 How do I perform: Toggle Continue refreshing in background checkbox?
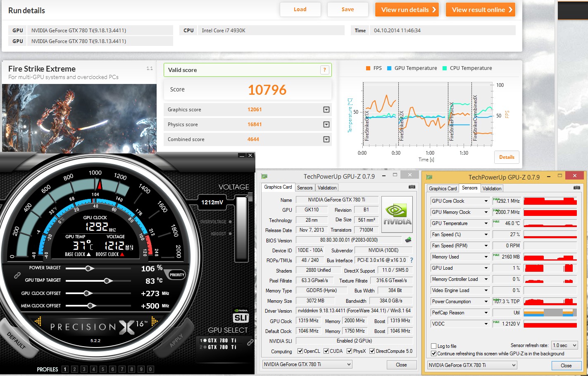point(433,354)
